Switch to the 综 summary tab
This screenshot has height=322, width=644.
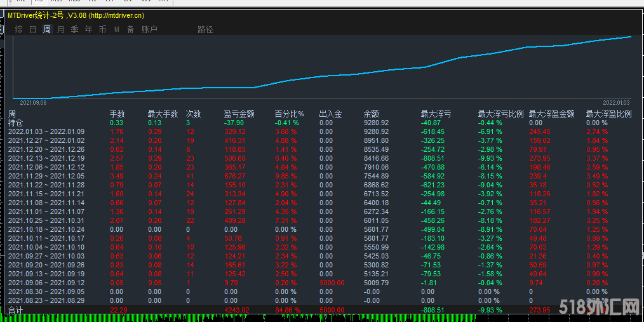[x=18, y=29]
